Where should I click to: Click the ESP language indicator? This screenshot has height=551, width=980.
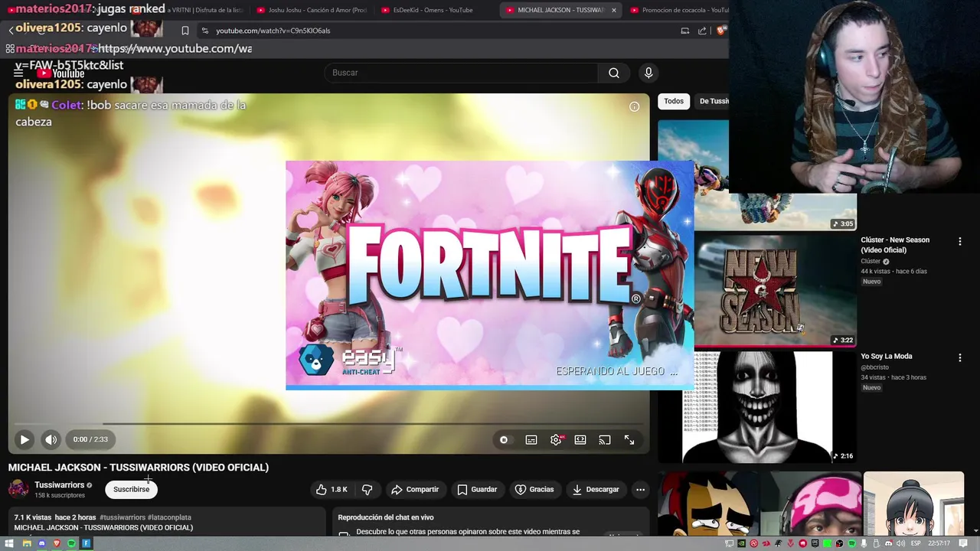916,543
